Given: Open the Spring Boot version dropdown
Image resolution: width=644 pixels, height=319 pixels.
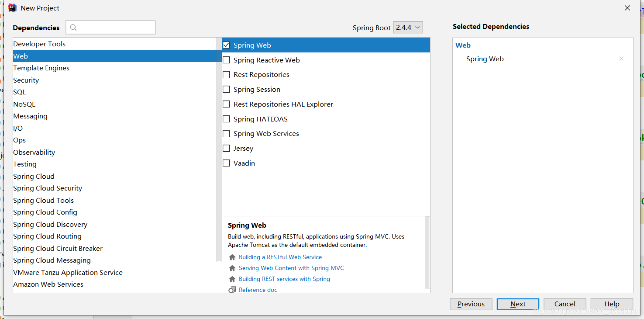Looking at the screenshot, I should point(408,28).
